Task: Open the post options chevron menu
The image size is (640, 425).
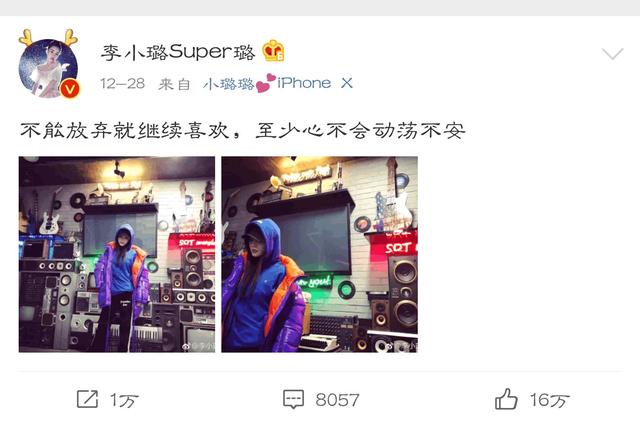Action: pyautogui.click(x=612, y=53)
